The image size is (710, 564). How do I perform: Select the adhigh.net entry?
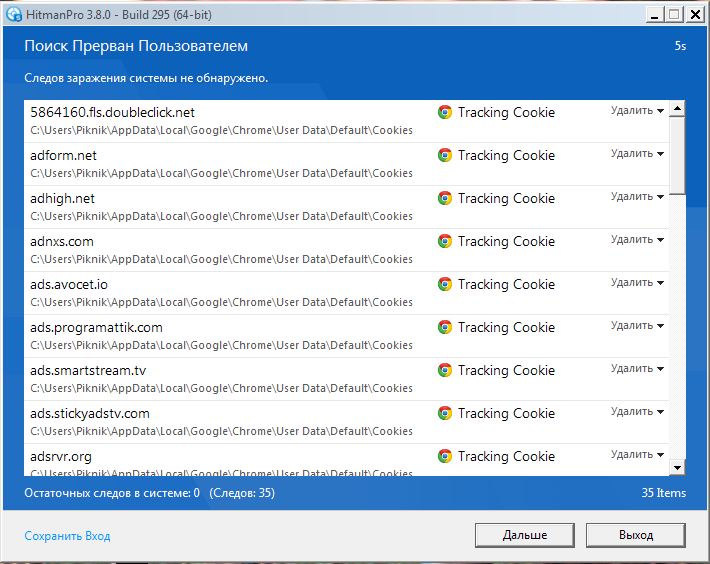(x=346, y=207)
